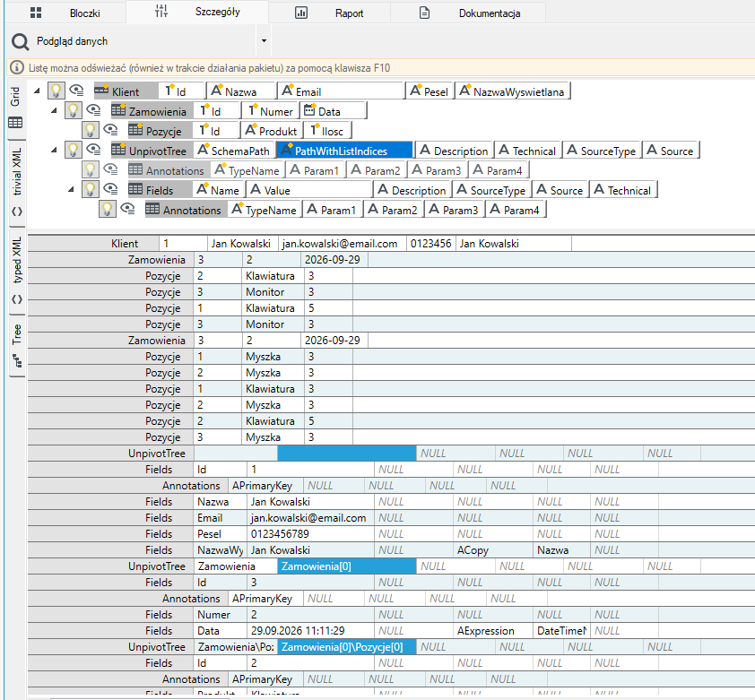Click the ACopy cell in the grid
This screenshot has height=700, width=755.
pos(493,550)
